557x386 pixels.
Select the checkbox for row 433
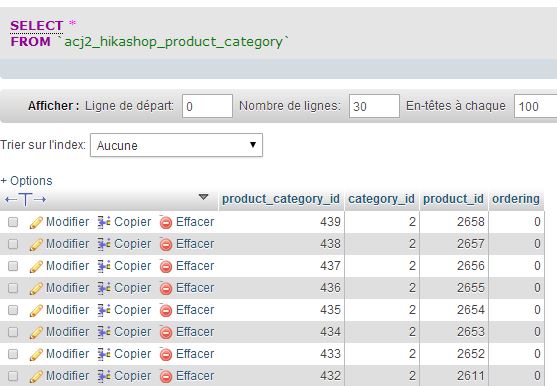[13, 354]
